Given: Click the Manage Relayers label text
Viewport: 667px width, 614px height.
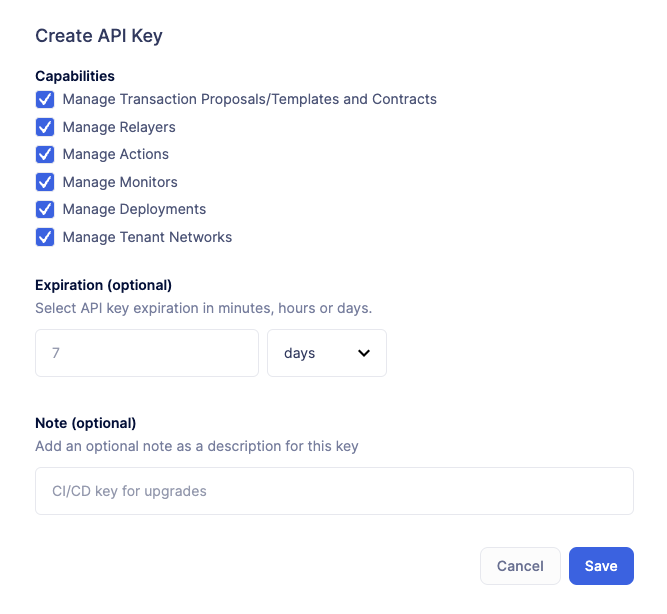Looking at the screenshot, I should (119, 127).
